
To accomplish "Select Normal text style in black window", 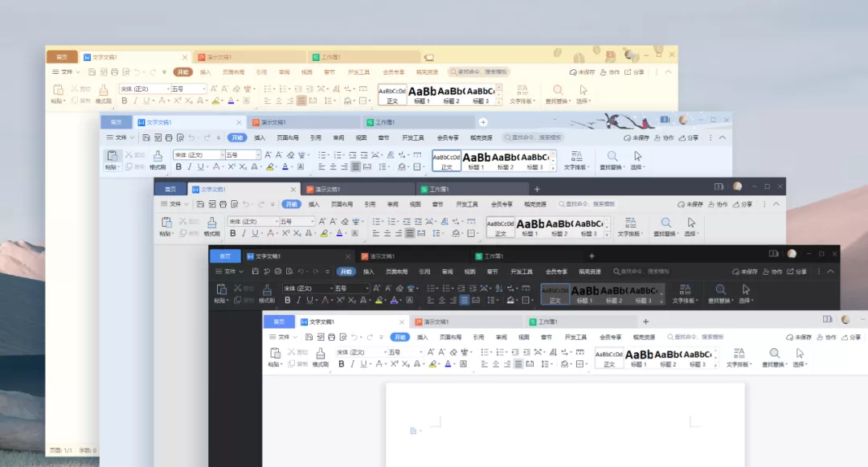I will point(555,294).
